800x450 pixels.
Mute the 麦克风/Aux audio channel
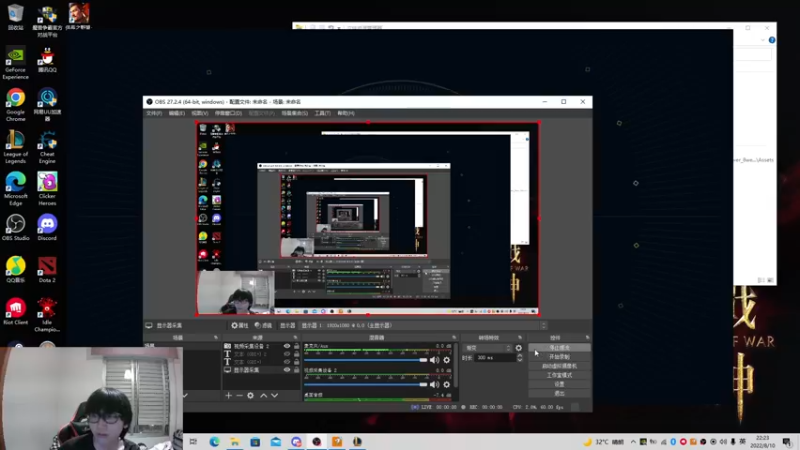click(434, 360)
